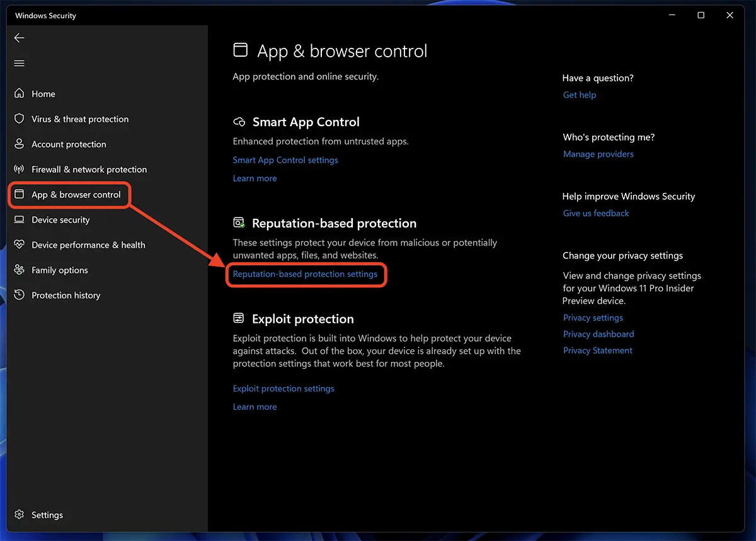Open the Privacy Statement link
This screenshot has height=541, width=756.
pyautogui.click(x=598, y=351)
